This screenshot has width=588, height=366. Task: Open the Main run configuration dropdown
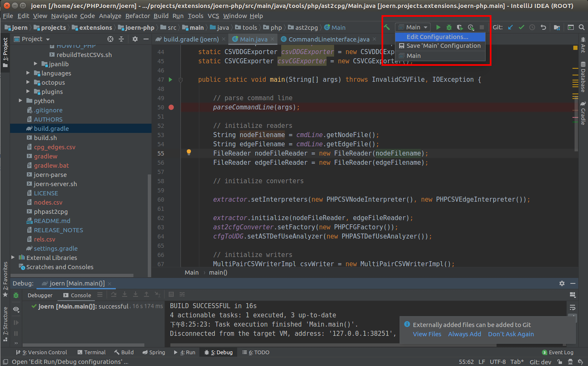point(413,27)
